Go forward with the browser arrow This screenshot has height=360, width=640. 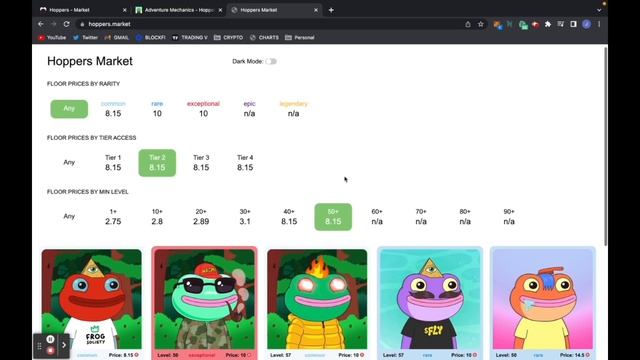pyautogui.click(x=53, y=24)
